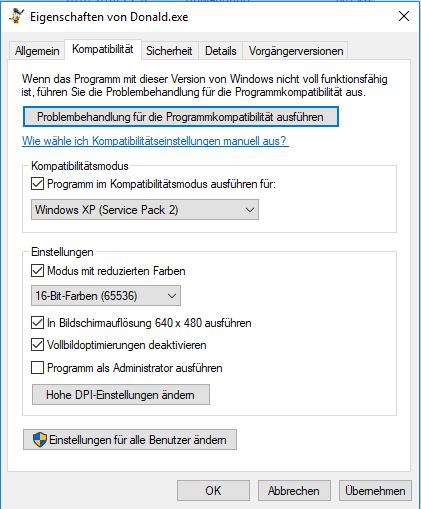Open the Details tab

(x=221, y=51)
